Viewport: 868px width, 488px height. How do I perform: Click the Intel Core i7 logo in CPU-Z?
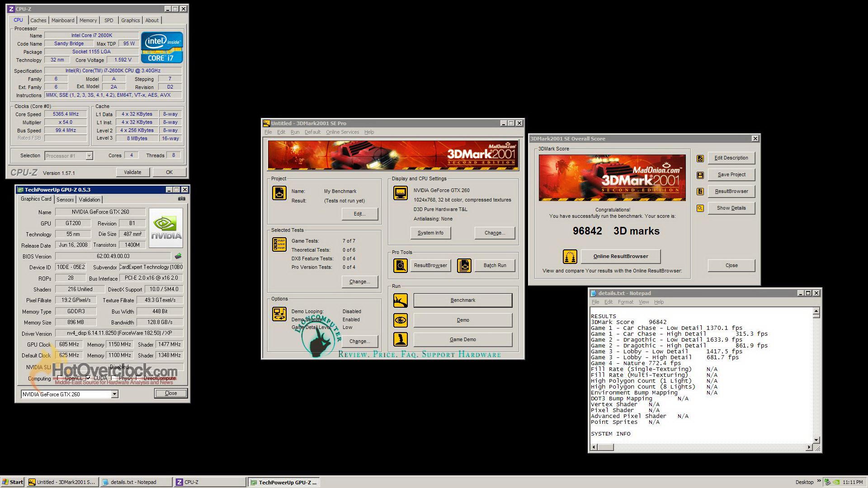pos(162,47)
